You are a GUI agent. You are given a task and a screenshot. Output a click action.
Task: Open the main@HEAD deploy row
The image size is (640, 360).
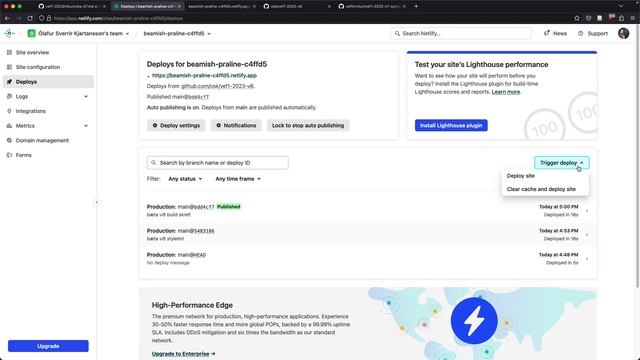pos(368,259)
